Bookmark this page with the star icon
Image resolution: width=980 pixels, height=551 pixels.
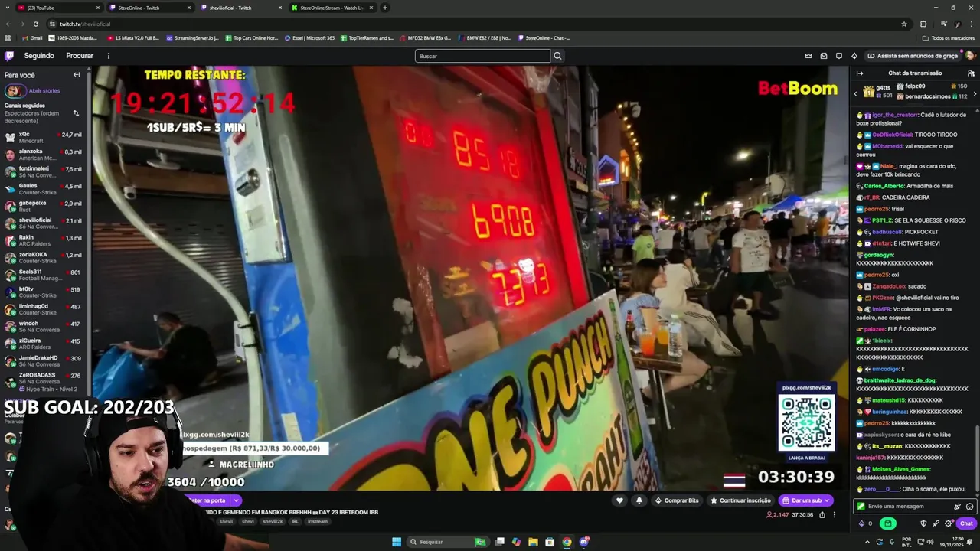(904, 24)
